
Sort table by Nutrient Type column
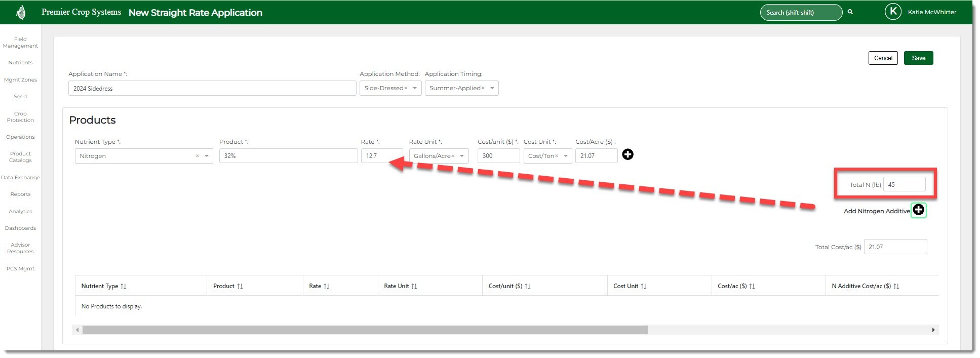coord(124,287)
